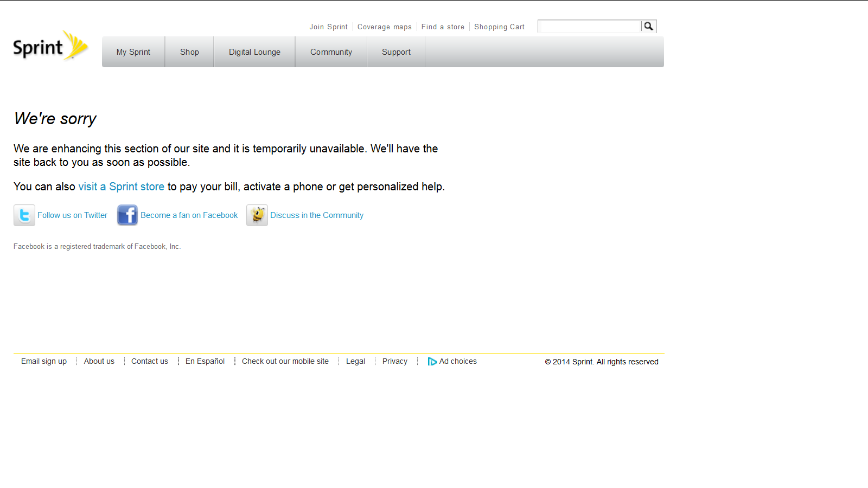Screen dimensions: 868x488
Task: Click the Twitter bird icon
Action: tap(24, 215)
